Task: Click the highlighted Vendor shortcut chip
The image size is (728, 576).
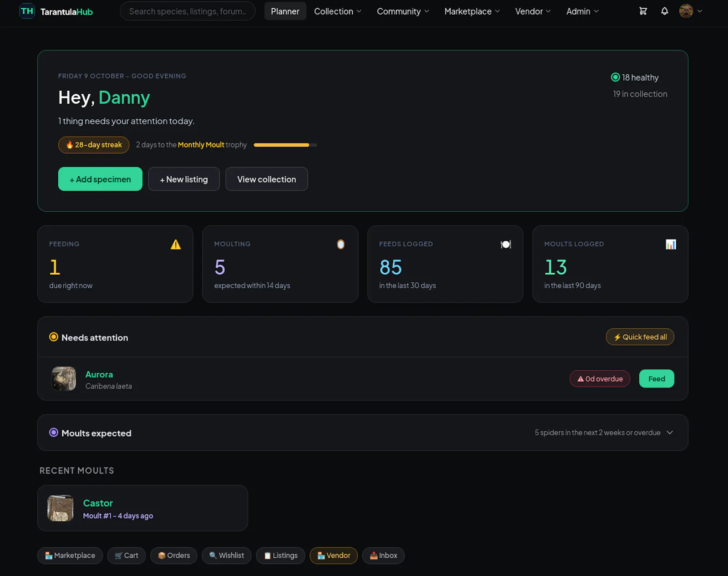Action: [334, 556]
